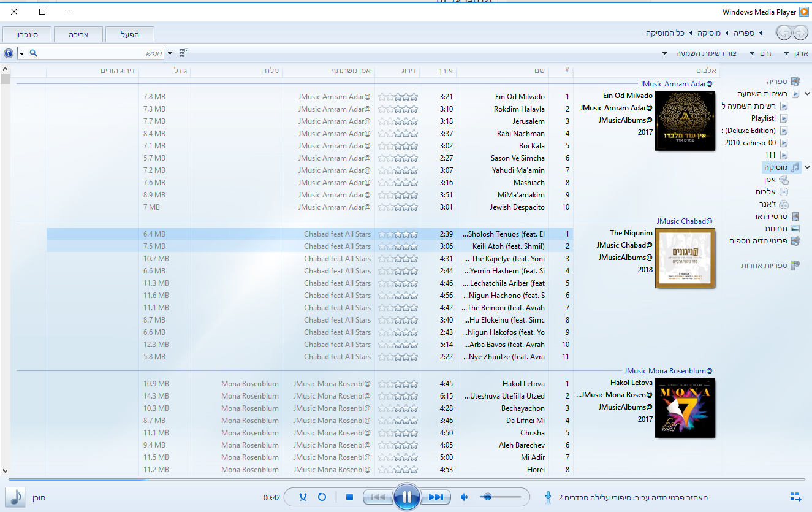This screenshot has width=812, height=512.
Task: Click the vertical scrollbar down arrow
Action: point(5,471)
